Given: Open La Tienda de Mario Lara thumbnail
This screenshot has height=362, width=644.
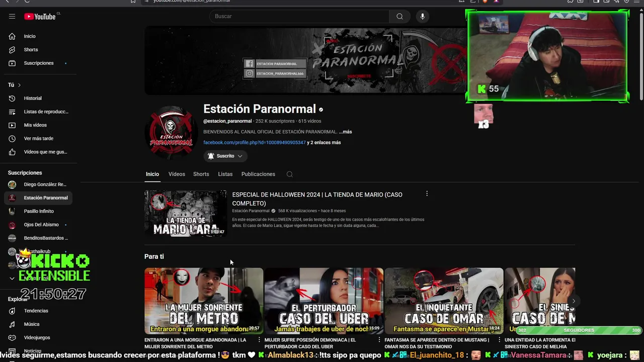Looking at the screenshot, I should 186,213.
